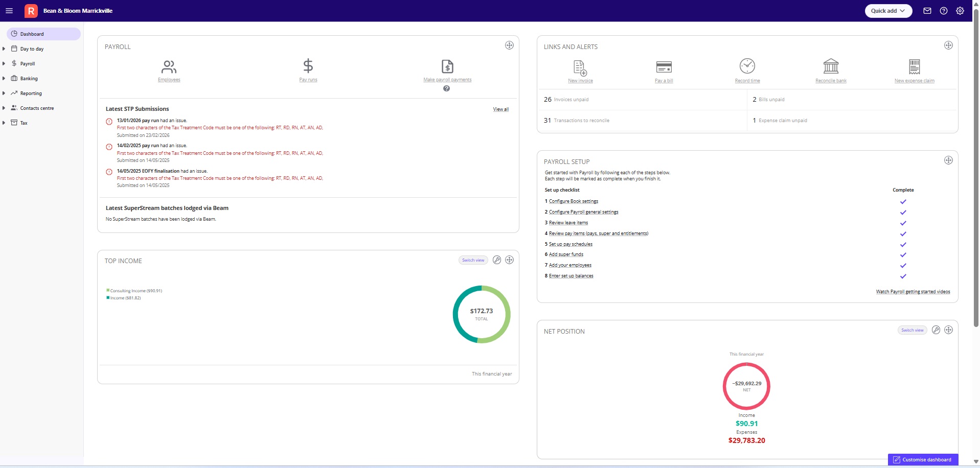Open the Employees payroll icon
The image size is (980, 468).
(169, 66)
